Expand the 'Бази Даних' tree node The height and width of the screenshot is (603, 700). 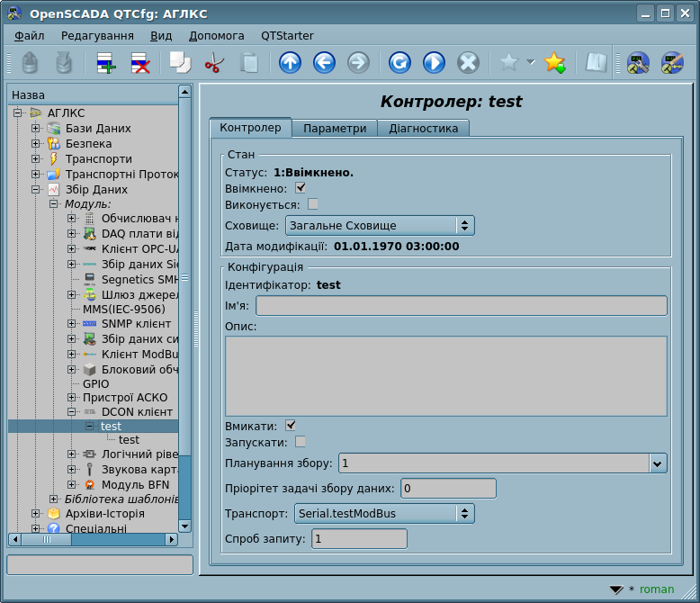pyautogui.click(x=36, y=128)
